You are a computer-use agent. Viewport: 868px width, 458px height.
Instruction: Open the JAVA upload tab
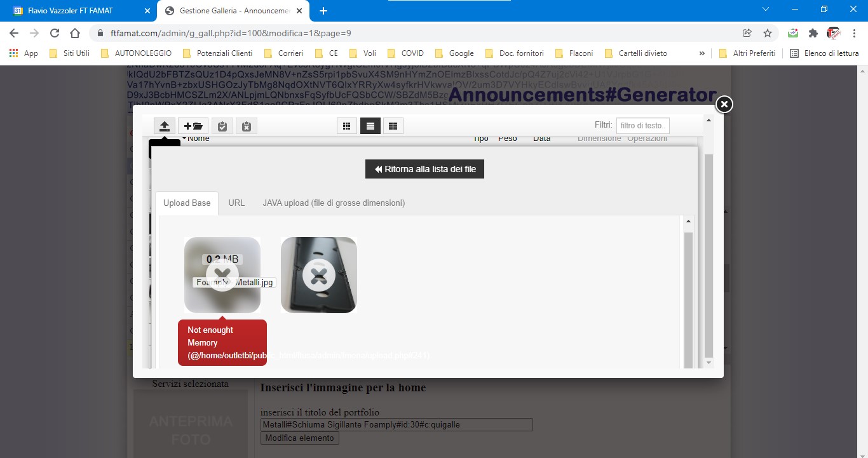334,203
